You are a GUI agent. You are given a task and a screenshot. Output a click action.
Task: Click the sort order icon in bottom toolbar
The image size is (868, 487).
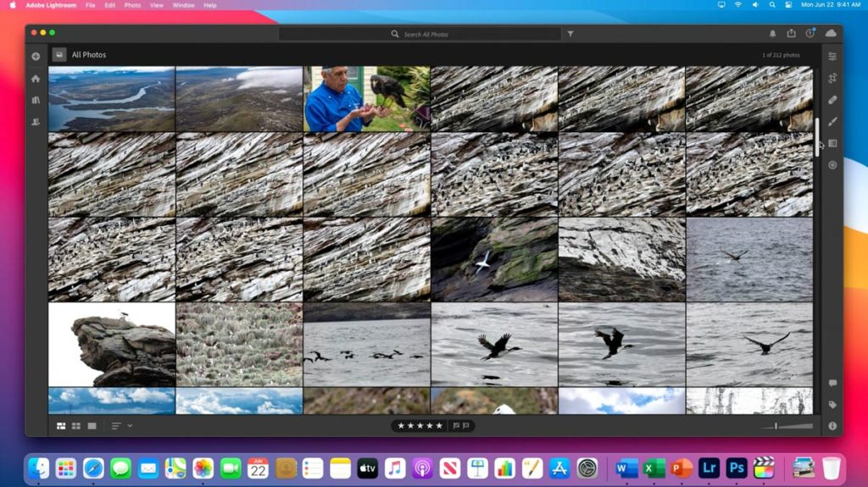click(115, 425)
